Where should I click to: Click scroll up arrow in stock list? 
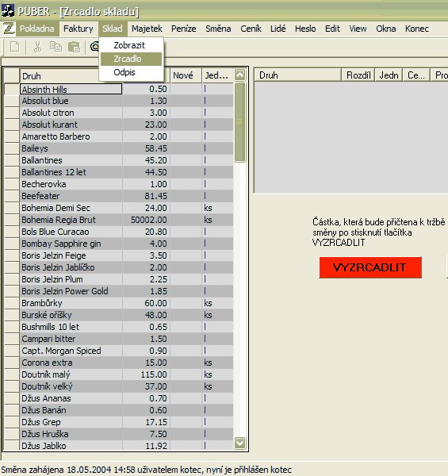tap(239, 75)
